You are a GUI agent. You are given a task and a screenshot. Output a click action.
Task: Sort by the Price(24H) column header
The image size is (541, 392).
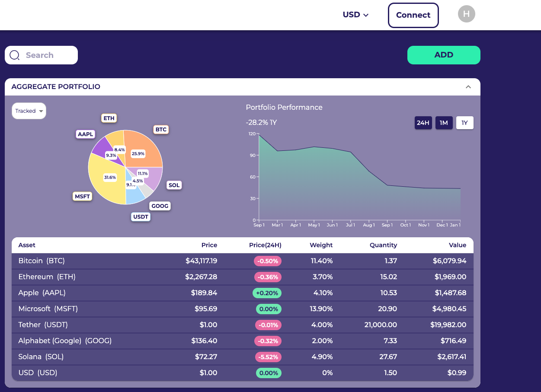tap(265, 245)
